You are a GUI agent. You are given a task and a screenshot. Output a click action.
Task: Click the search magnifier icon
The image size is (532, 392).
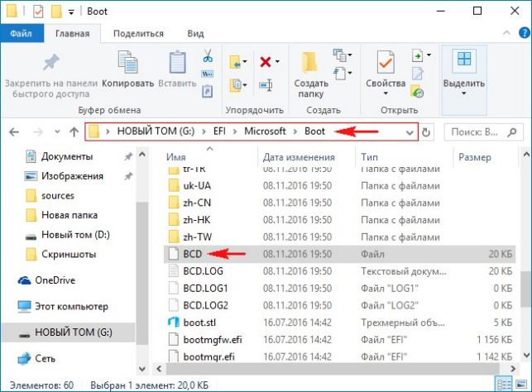tap(512, 132)
